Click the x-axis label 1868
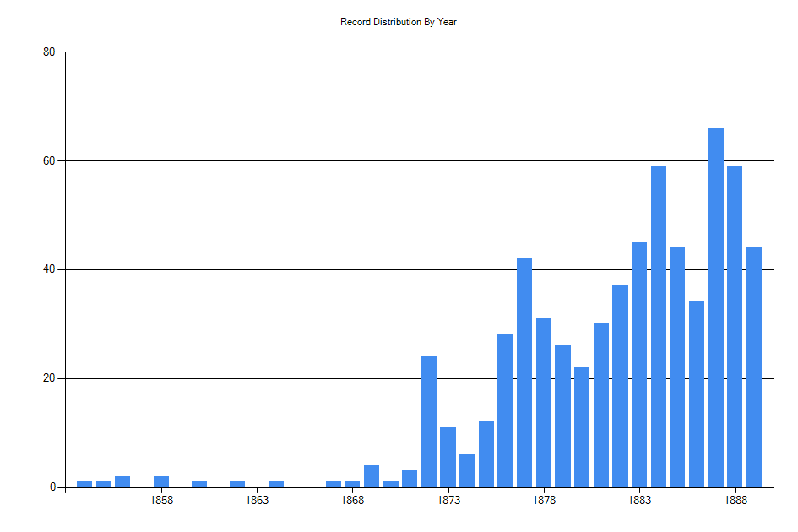The width and height of the screenshot is (798, 532). (x=352, y=501)
